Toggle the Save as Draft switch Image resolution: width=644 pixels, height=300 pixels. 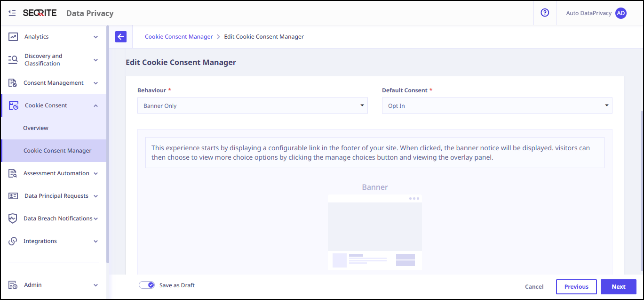[147, 285]
